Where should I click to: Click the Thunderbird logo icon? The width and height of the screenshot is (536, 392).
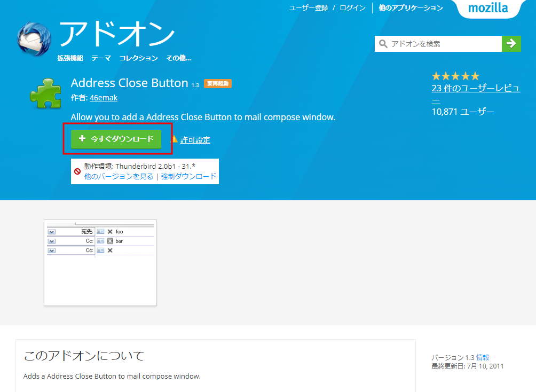(x=34, y=39)
